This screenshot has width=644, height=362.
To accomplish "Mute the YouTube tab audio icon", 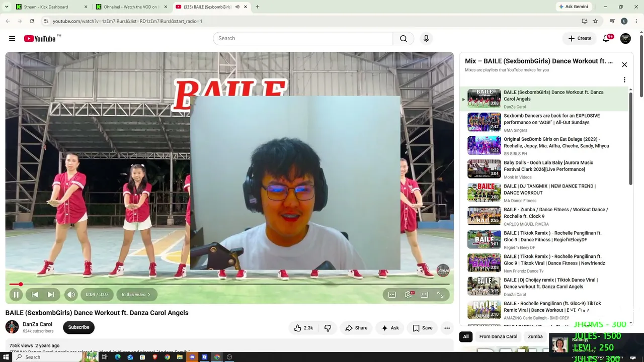I will pyautogui.click(x=237, y=7).
